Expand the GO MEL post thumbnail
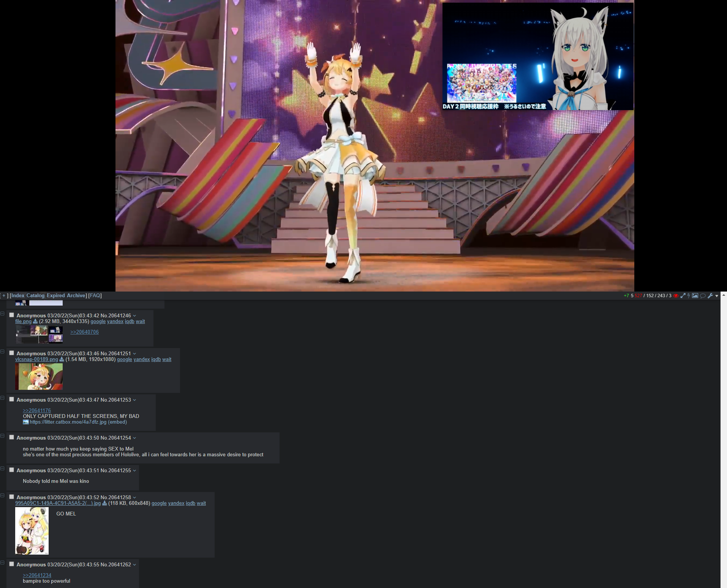Screen dimensions: 727x588 pyautogui.click(x=32, y=531)
